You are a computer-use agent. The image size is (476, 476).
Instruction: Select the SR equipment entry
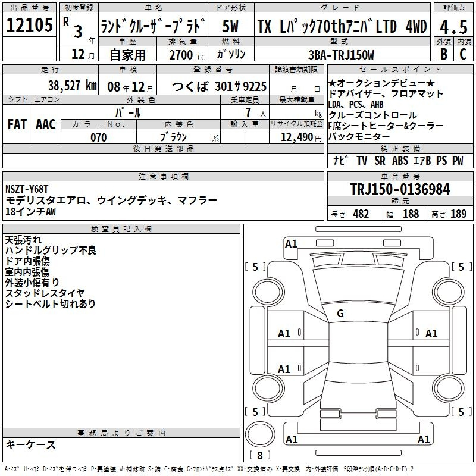(x=380, y=160)
